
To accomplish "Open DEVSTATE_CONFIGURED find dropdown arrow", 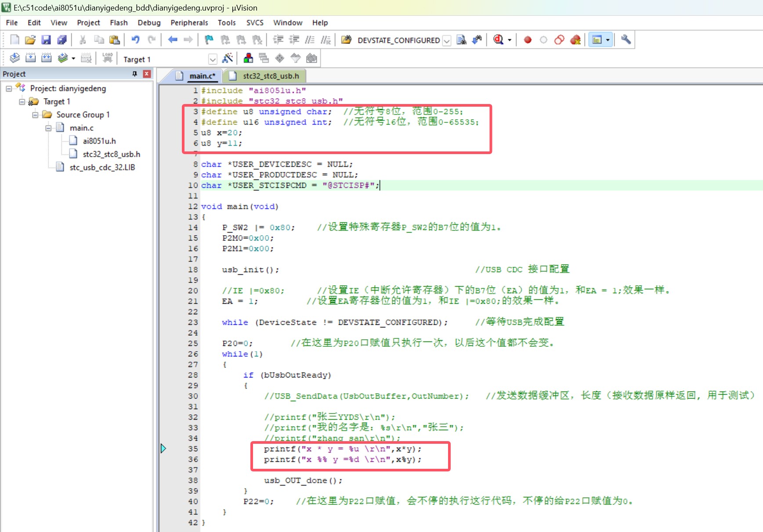I will tap(447, 40).
